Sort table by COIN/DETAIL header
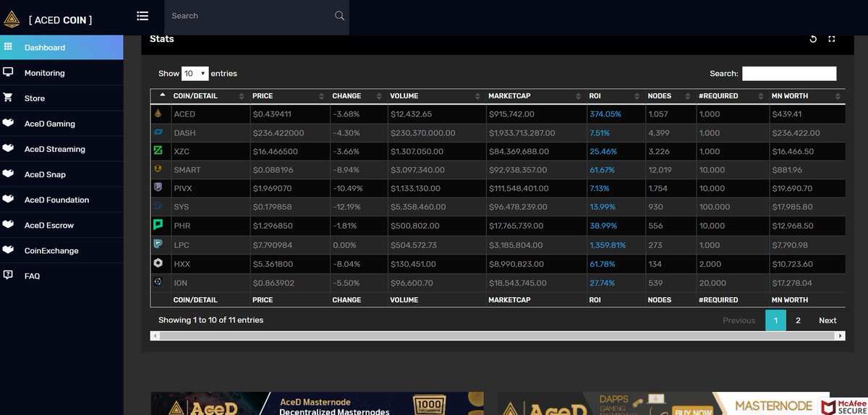 click(209, 95)
